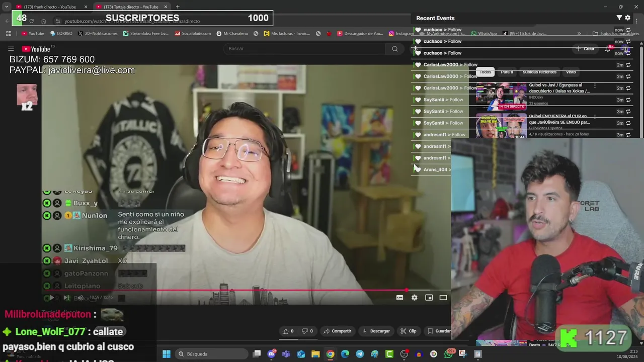
Task: Open YouTube notifications bell
Action: coord(608,49)
